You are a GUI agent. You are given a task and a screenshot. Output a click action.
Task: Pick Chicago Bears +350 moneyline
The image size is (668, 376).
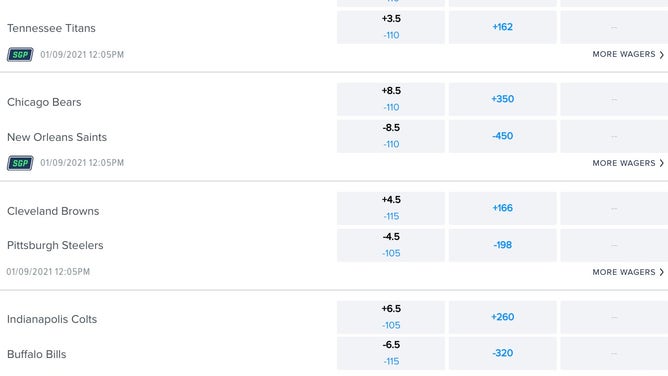pos(503,99)
